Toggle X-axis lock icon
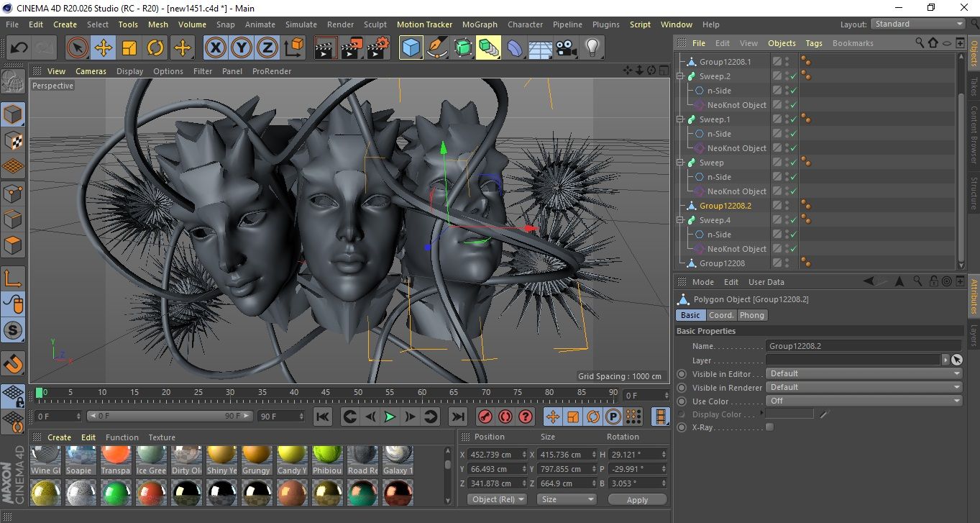The height and width of the screenshot is (523, 980). tap(215, 48)
